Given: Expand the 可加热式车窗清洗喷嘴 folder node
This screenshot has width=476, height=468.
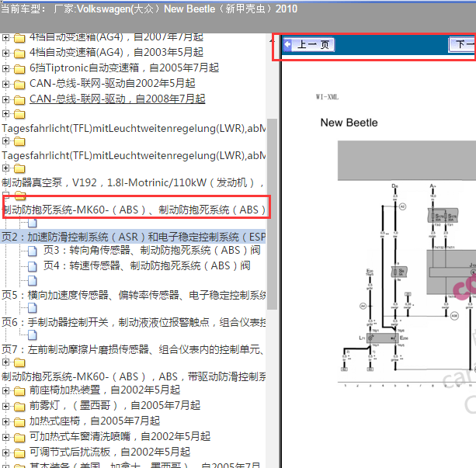Looking at the screenshot, I should pos(5,437).
